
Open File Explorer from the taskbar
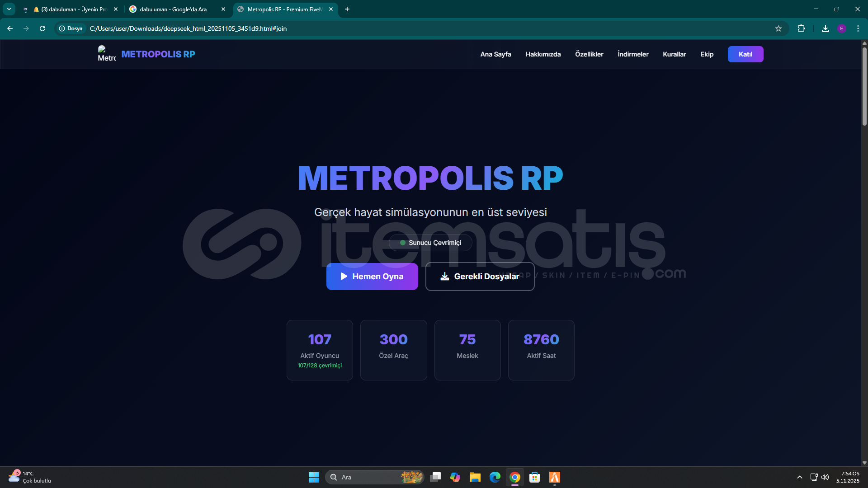click(475, 477)
